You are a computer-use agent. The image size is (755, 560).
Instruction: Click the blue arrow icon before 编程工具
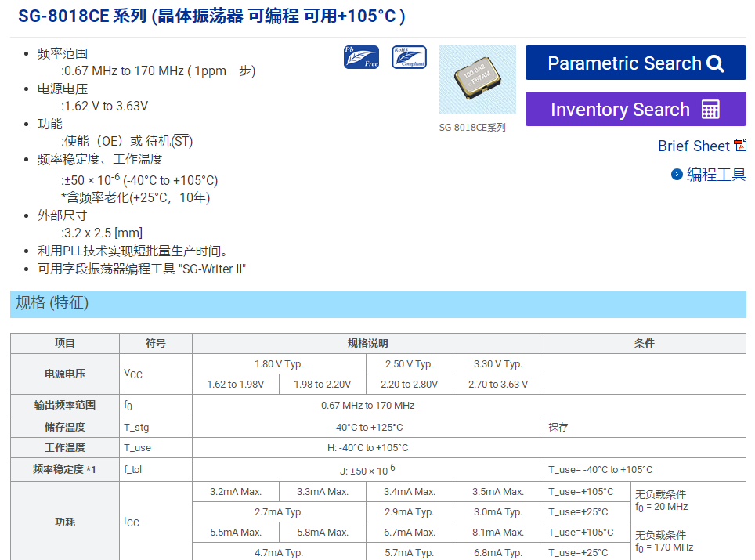pyautogui.click(x=677, y=175)
